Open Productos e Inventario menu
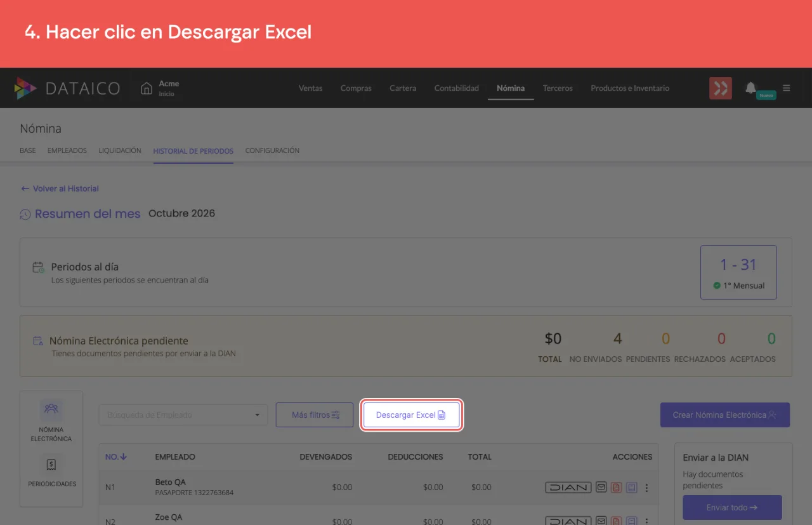This screenshot has width=812, height=525. tap(630, 88)
